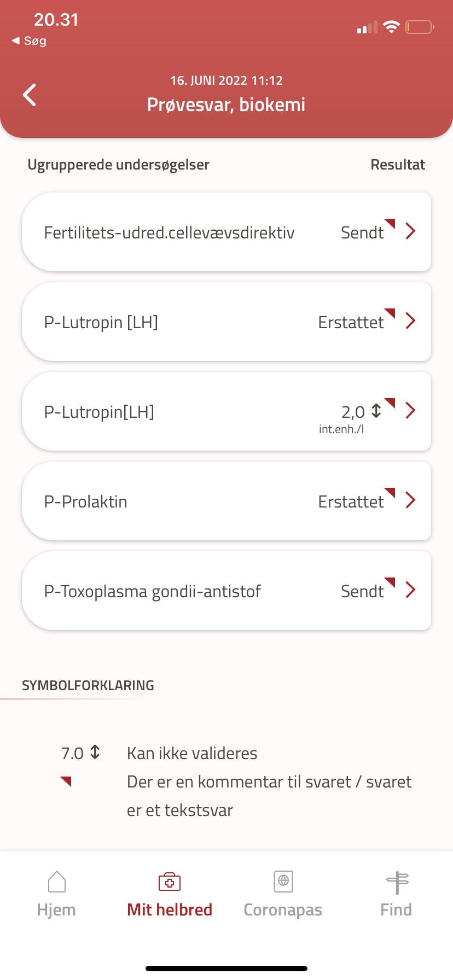Image resolution: width=453 pixels, height=980 pixels.
Task: Expand Fertilitets-udred.cellevævsdirektiv chevron
Action: (411, 231)
